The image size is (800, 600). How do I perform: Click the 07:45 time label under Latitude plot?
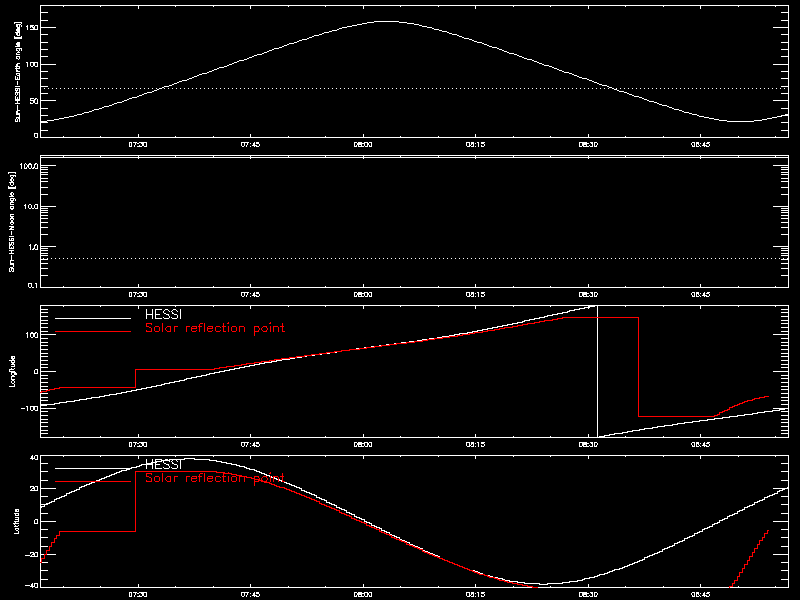click(x=250, y=595)
